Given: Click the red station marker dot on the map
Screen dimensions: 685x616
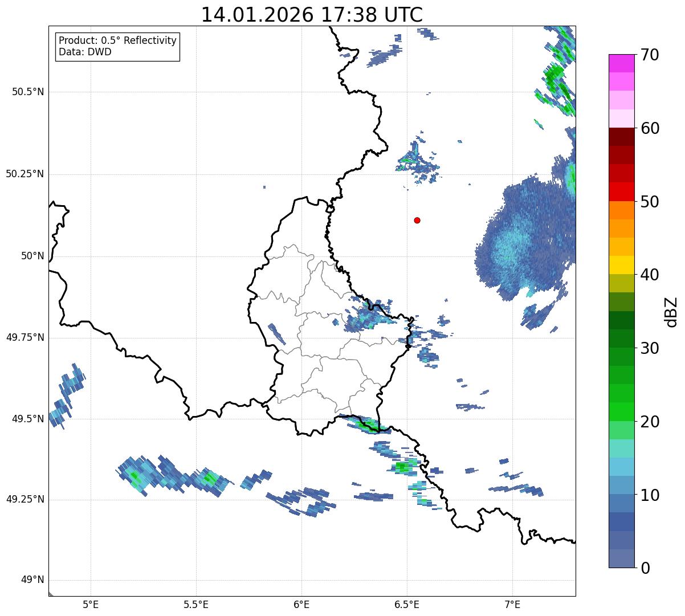Looking at the screenshot, I should (417, 220).
